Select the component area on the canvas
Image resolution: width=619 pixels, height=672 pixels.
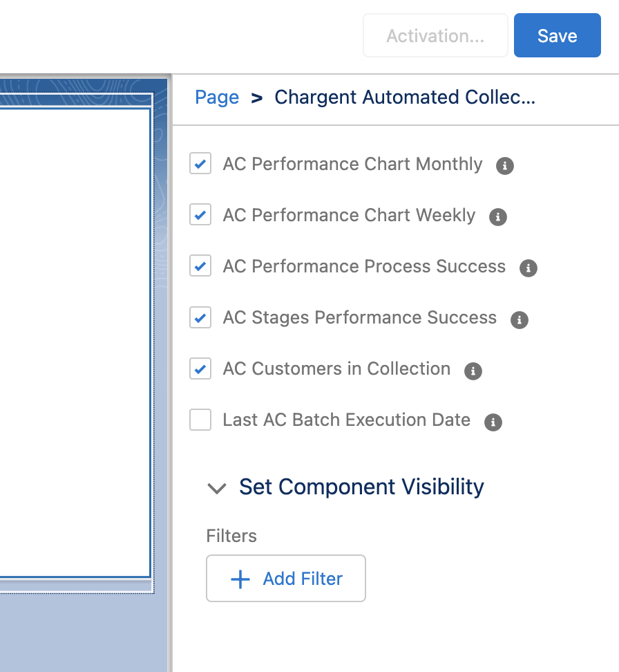(75, 343)
